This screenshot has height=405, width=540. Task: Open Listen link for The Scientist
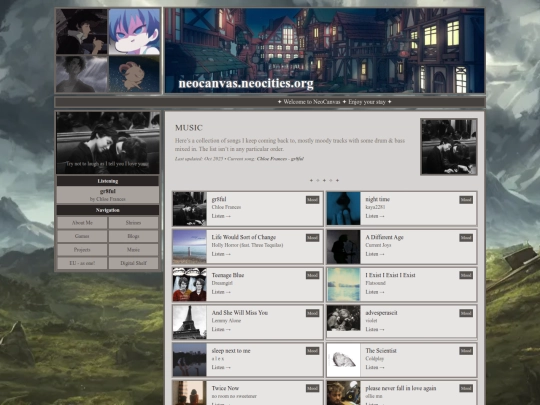pyautogui.click(x=375, y=367)
